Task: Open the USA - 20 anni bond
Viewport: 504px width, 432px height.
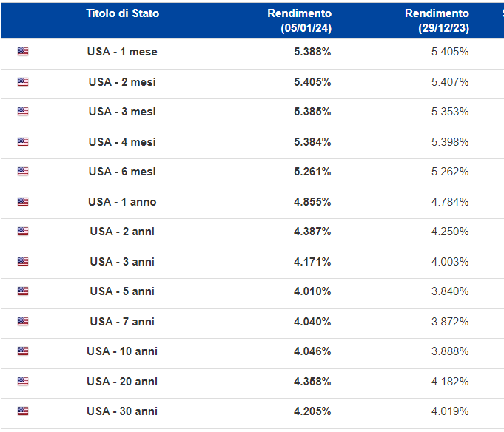Action: tap(122, 382)
